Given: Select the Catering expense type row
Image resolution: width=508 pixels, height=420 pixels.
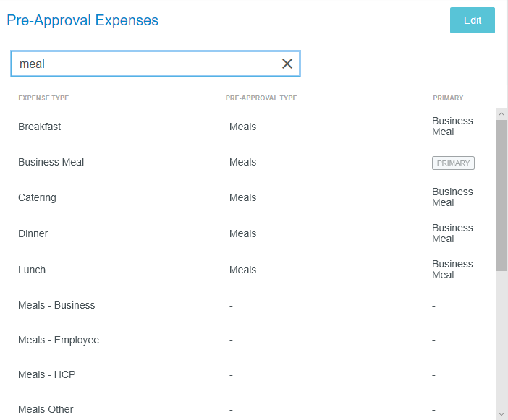Looking at the screenshot, I should click(x=37, y=197).
